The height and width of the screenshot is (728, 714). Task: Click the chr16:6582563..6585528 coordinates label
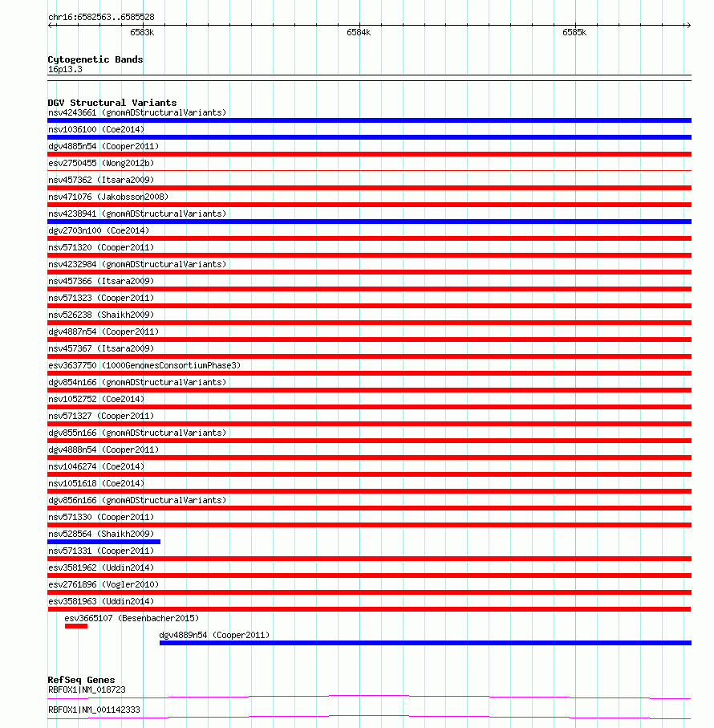point(101,17)
